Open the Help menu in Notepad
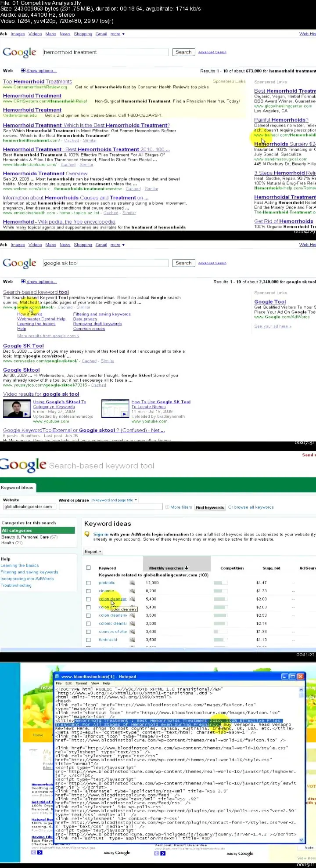The image size is (316, 868). point(106,684)
